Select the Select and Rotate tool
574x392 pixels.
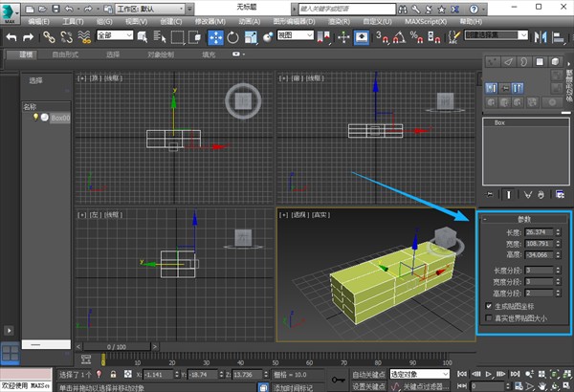tap(232, 37)
